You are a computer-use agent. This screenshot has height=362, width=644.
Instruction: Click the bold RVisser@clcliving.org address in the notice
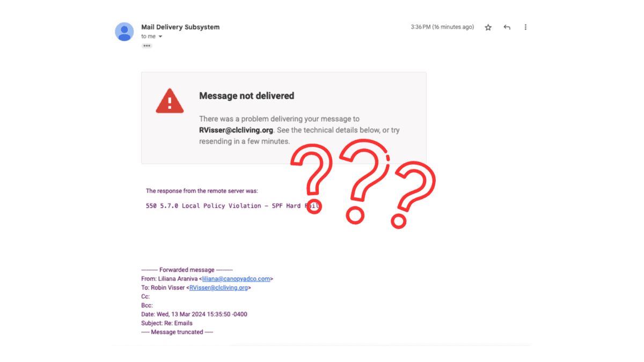[x=236, y=130]
